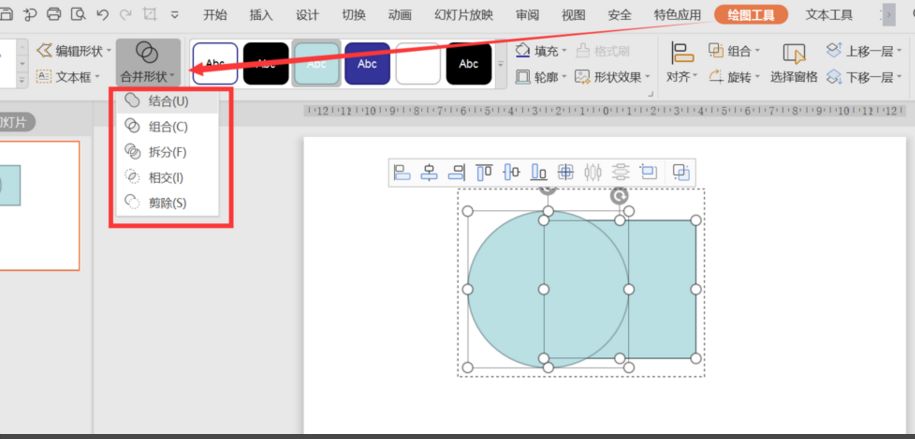Apply the plain white shape style
915x439 pixels.
[418, 64]
